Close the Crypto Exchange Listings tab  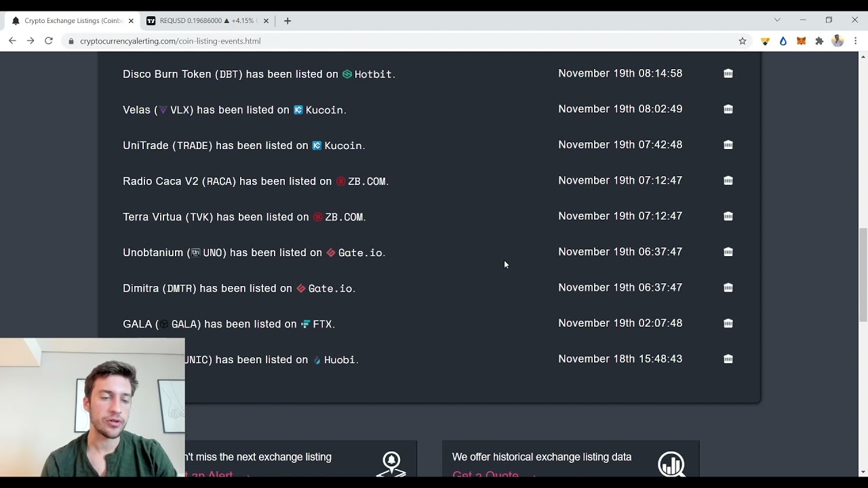131,21
